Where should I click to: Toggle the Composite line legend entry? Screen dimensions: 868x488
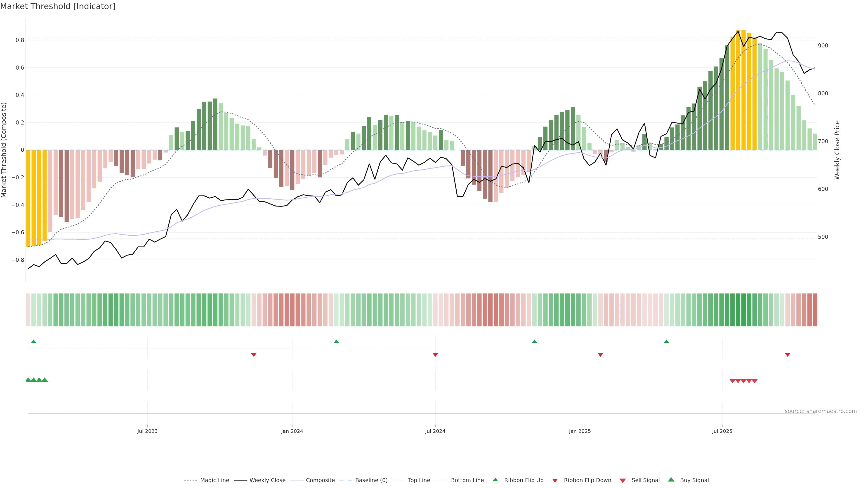click(x=320, y=480)
